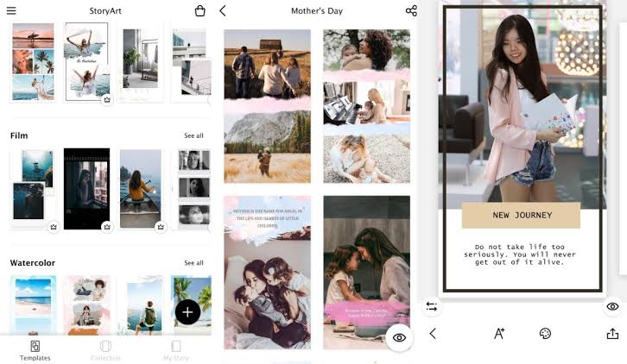Tap crown badge on underwater film template

pyautogui.click(x=54, y=227)
